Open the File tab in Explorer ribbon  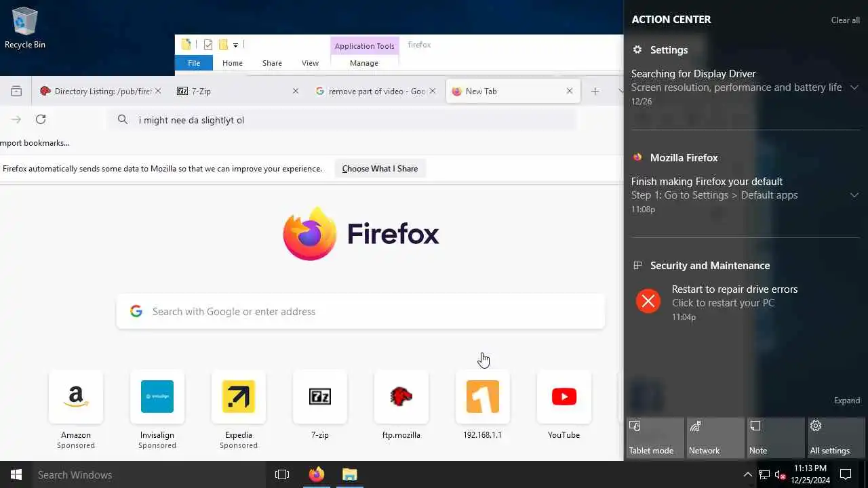(194, 63)
